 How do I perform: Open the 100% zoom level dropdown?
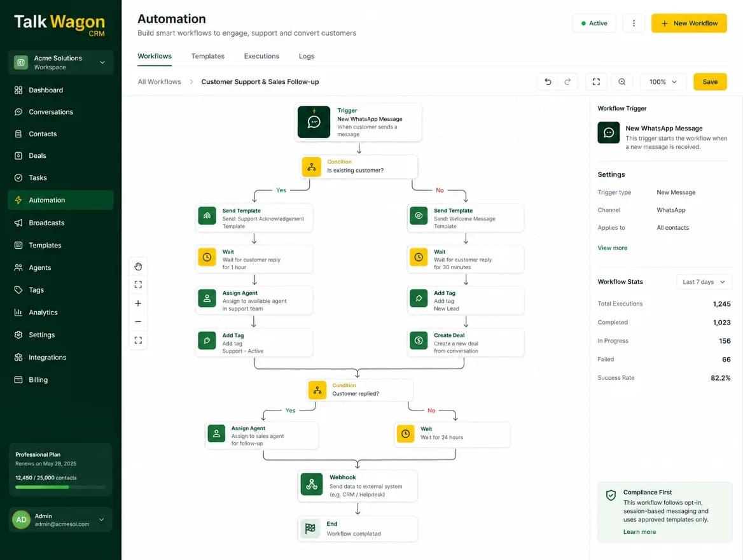click(x=663, y=81)
